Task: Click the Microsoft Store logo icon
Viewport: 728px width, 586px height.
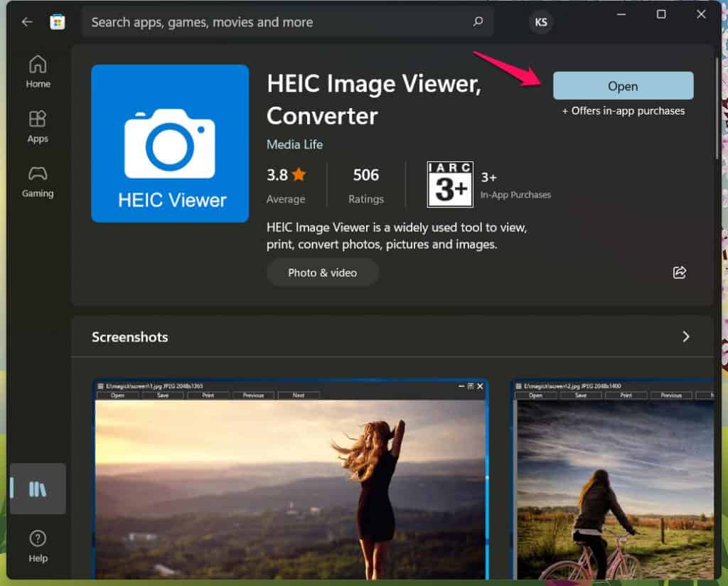Action: (57, 22)
